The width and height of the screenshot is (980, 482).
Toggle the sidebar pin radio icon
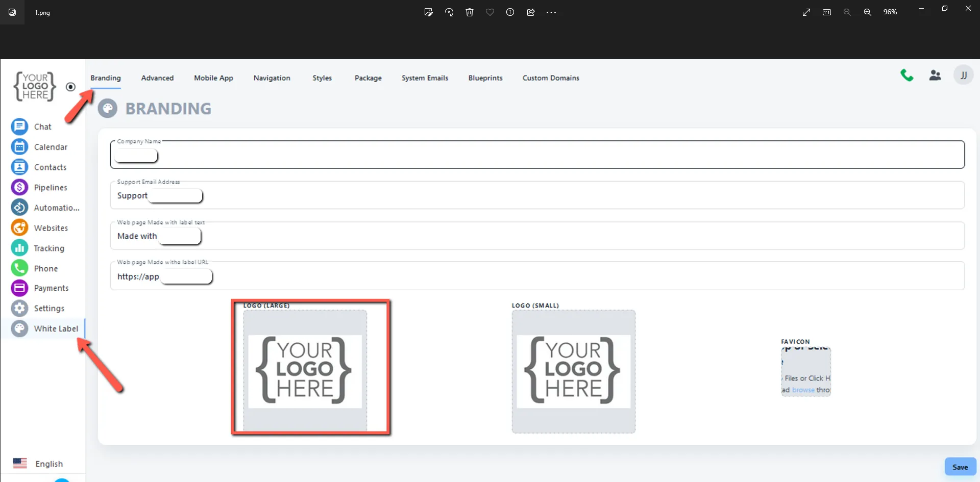pyautogui.click(x=71, y=87)
